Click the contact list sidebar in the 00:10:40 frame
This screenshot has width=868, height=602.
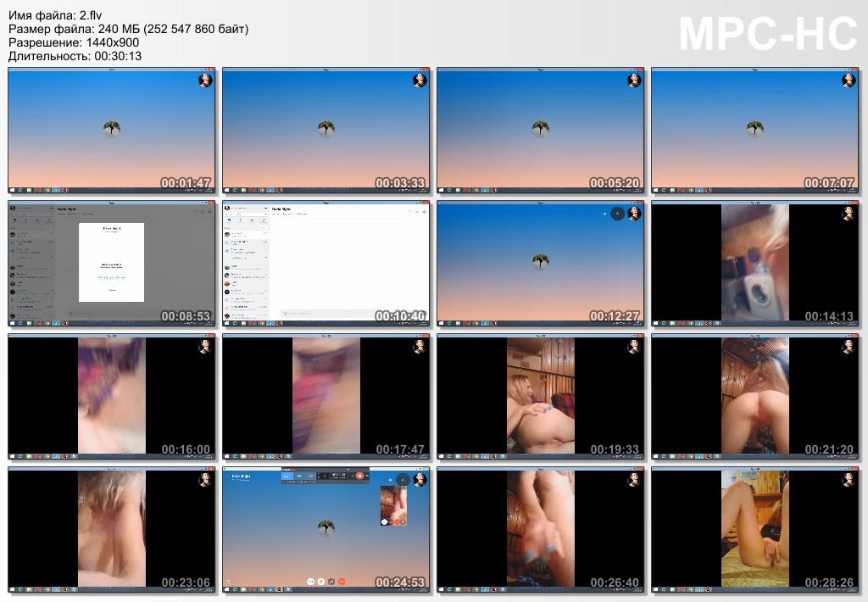(x=246, y=271)
